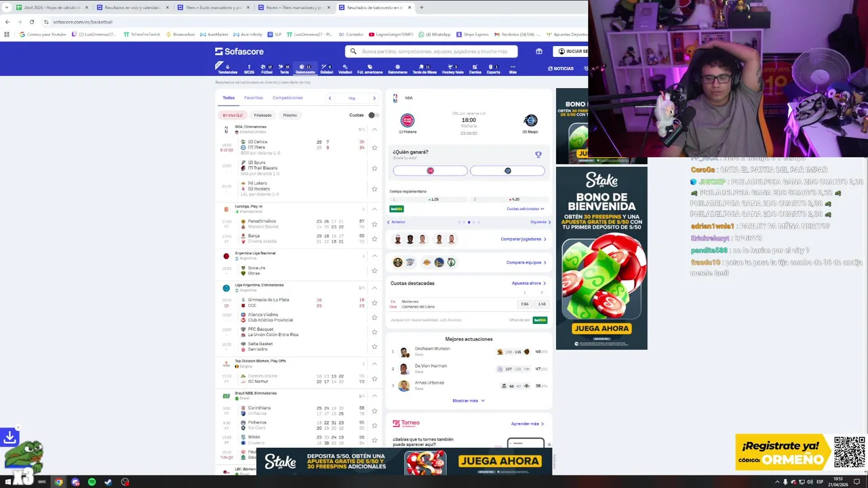Click the Sofascore search field
Screen dimensions: 868x488
pos(431,52)
